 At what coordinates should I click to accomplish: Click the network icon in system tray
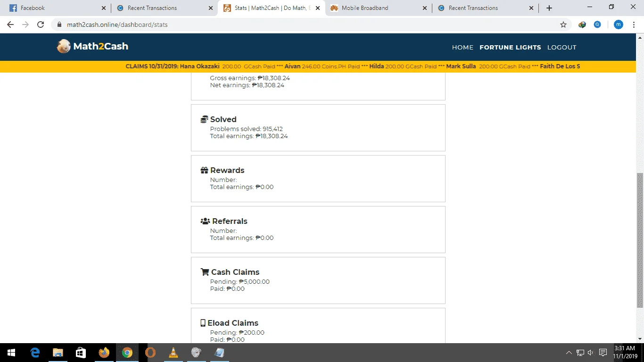tap(580, 353)
